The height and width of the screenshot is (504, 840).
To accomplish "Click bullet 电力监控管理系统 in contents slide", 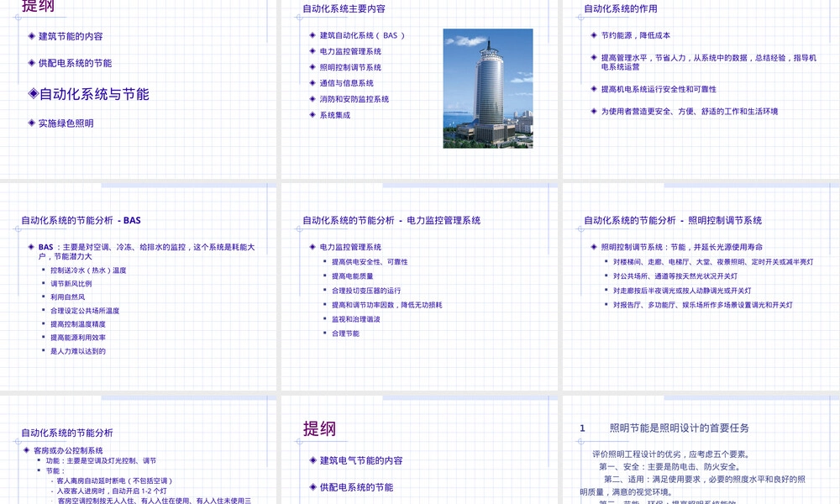I will [x=350, y=51].
